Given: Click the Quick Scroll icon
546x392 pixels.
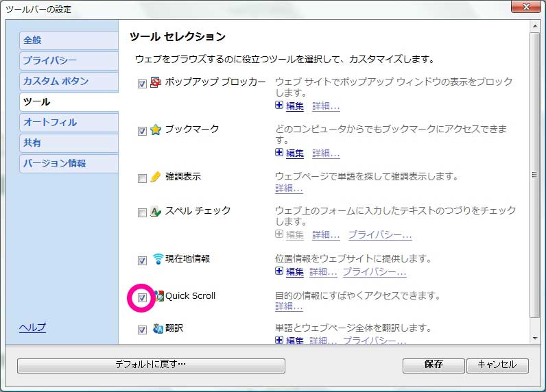Looking at the screenshot, I should point(158,296).
